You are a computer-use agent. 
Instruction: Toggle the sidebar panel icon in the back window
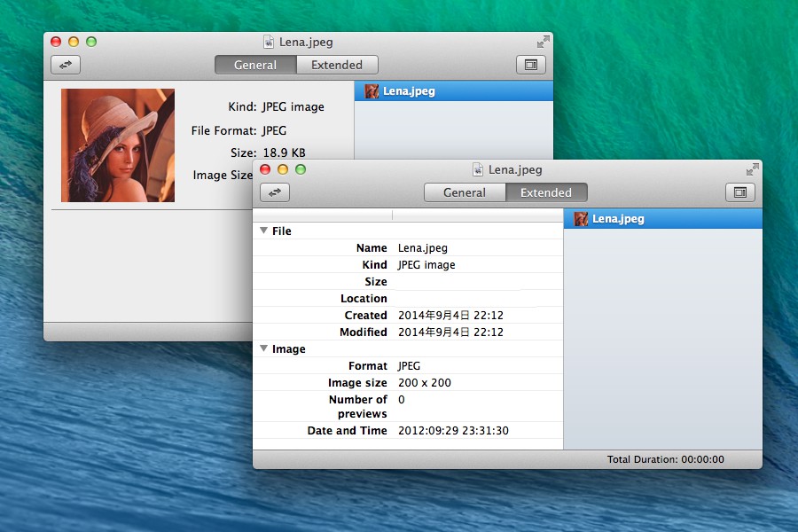[x=531, y=65]
